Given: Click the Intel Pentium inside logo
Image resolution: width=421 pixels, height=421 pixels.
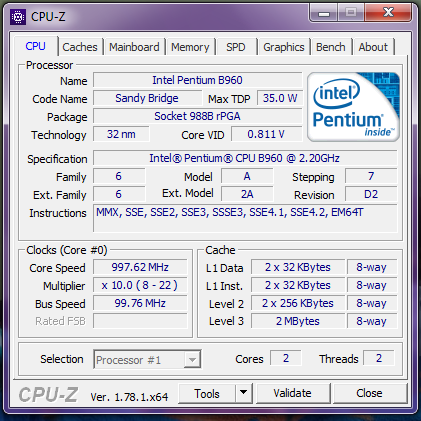Looking at the screenshot, I should [353, 107].
